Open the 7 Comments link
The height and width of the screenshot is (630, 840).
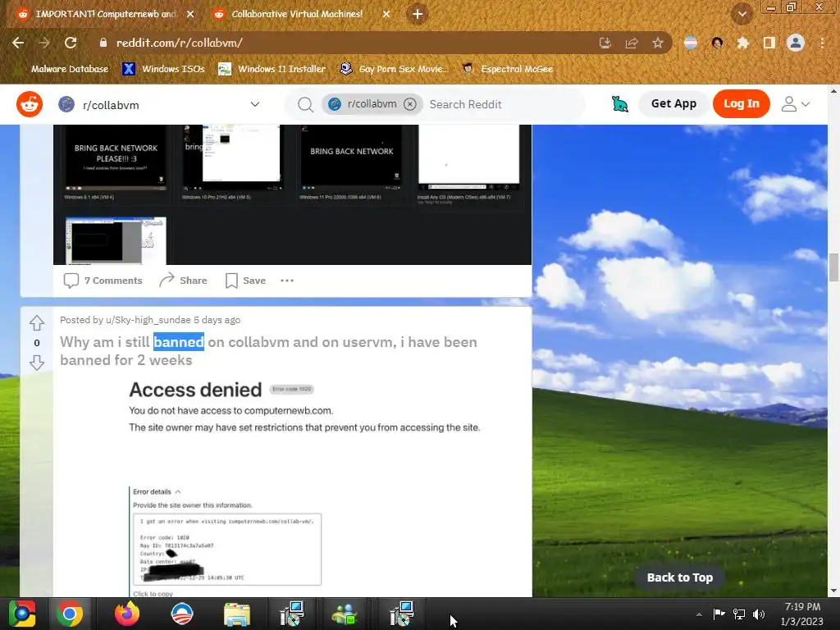click(x=103, y=281)
